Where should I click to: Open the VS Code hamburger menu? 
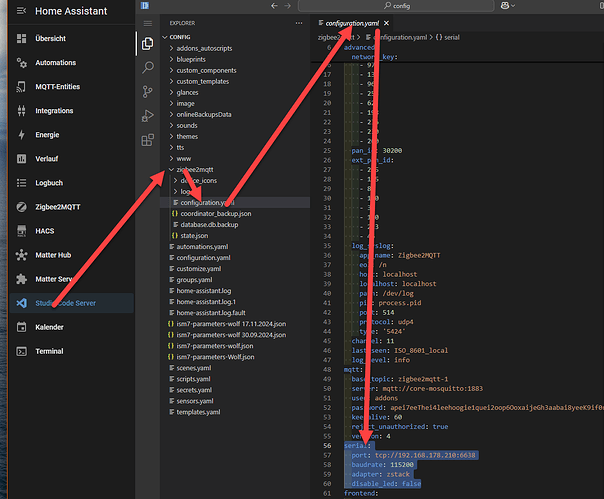click(148, 24)
